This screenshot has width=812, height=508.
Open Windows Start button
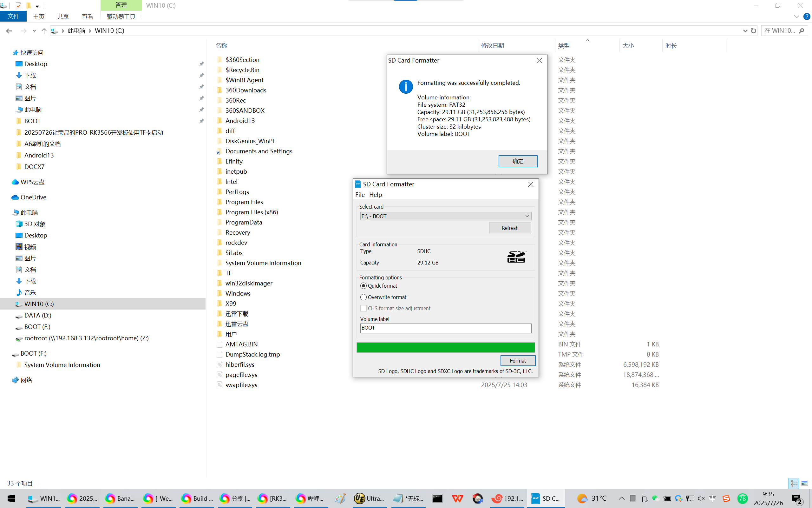(x=12, y=498)
